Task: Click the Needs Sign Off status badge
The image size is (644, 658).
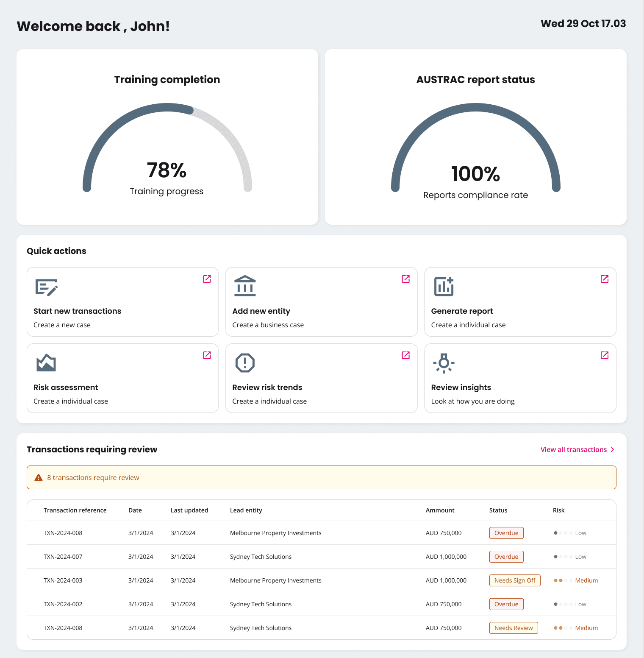Action: click(514, 580)
